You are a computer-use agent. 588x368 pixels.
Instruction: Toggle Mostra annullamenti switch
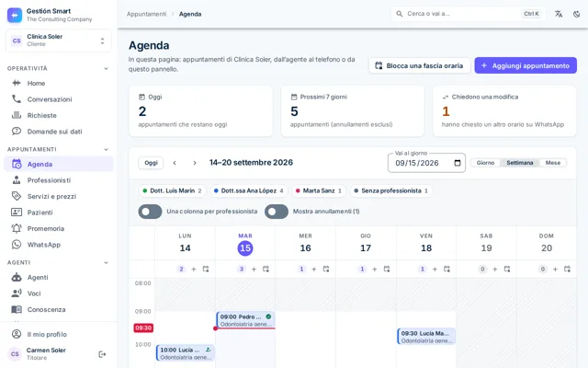[277, 212]
